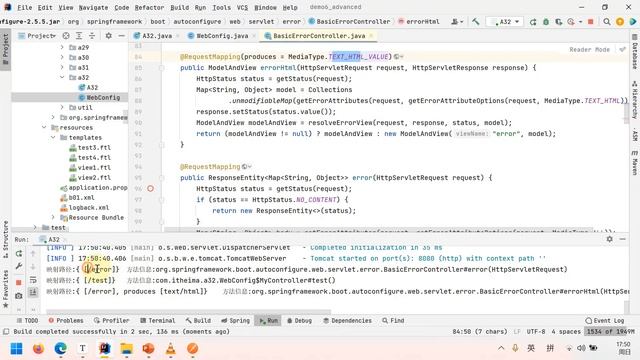Viewport: 640px width, 360px height.
Task: Open File Explorer from the taskbar
Action: [x=127, y=349]
